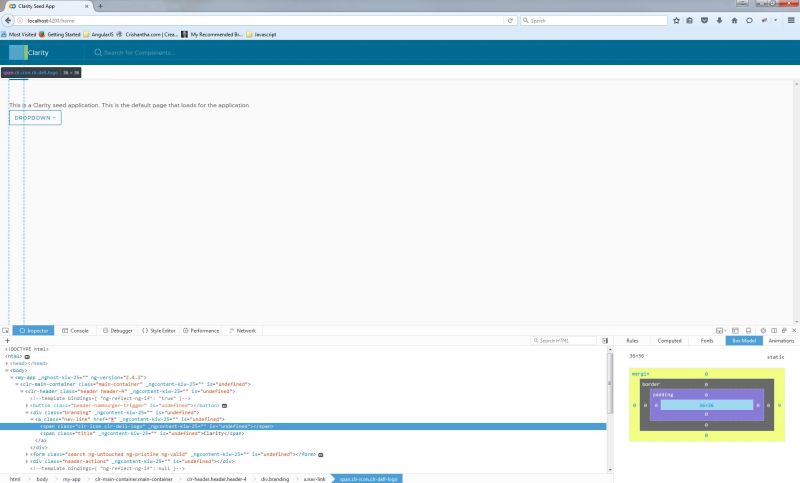Image resolution: width=800 pixels, height=483 pixels.
Task: Select the Computed sidebar tab
Action: [x=669, y=340]
